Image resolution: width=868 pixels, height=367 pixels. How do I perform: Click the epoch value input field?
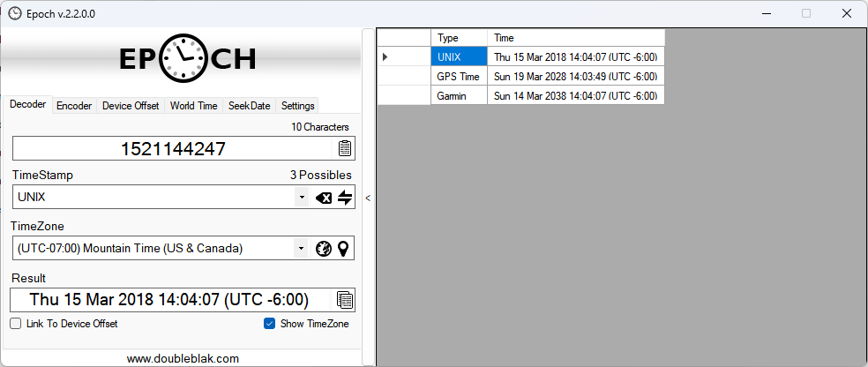coord(173,148)
